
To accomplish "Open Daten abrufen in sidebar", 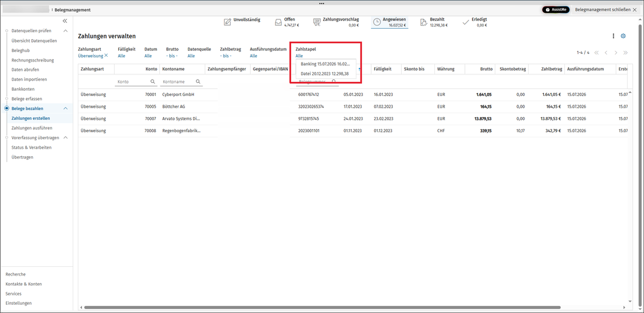I will (25, 70).
